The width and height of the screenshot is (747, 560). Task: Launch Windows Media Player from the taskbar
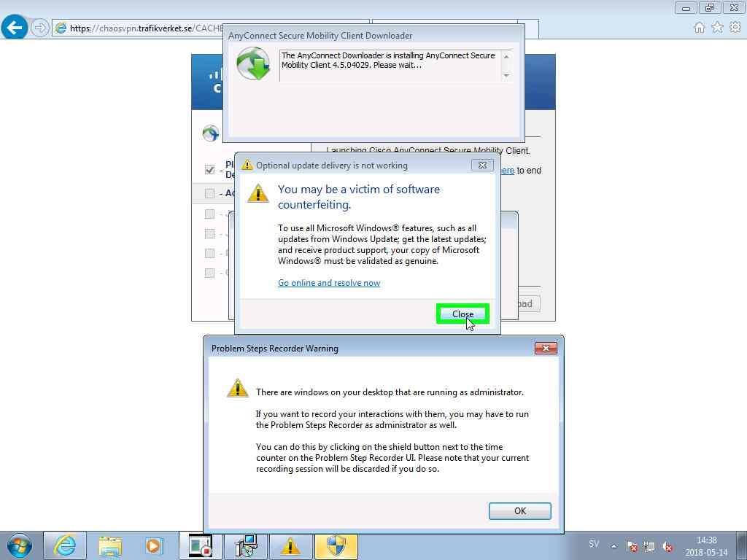(155, 545)
